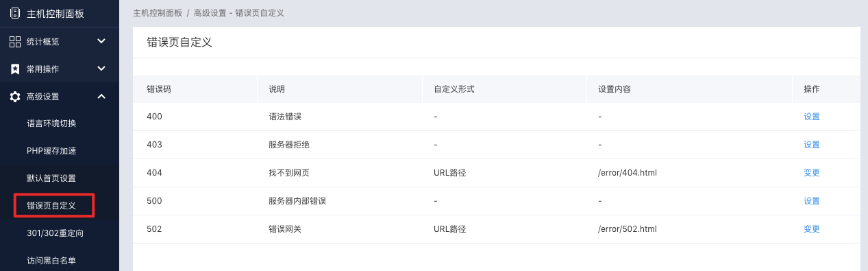Open PHP缓存加速 menu item
The image size is (868, 271).
pyautogui.click(x=51, y=151)
